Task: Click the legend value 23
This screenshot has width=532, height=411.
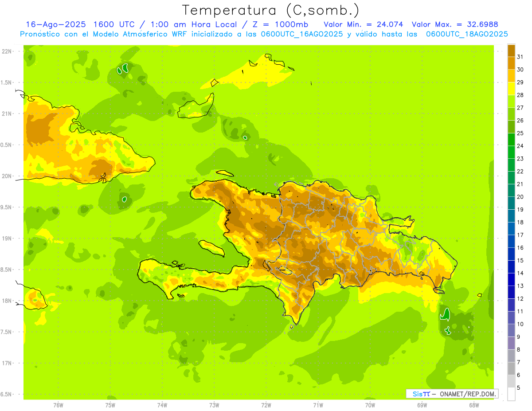Action: (x=520, y=158)
